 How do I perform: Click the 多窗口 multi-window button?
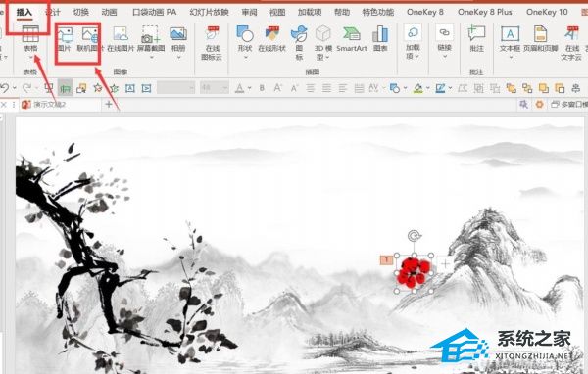(x=568, y=105)
